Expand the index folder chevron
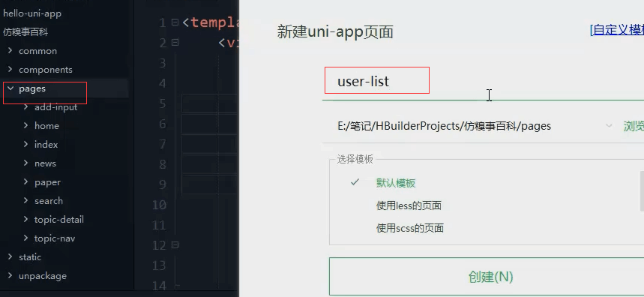This screenshot has width=644, height=297. [x=26, y=144]
